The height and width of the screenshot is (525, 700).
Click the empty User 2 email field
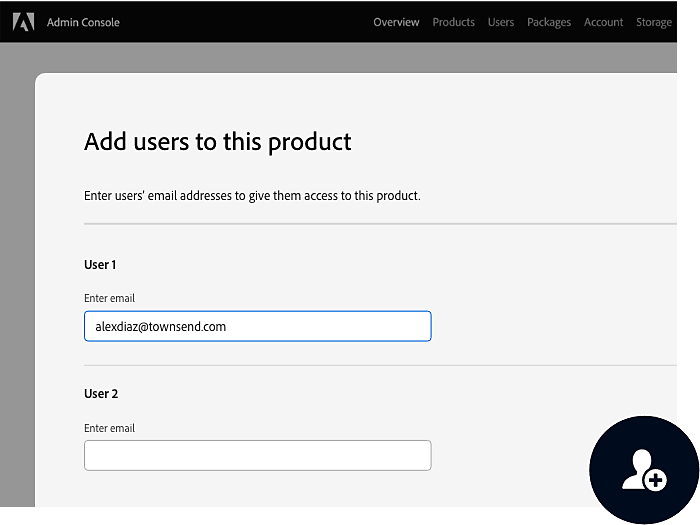tap(258, 455)
